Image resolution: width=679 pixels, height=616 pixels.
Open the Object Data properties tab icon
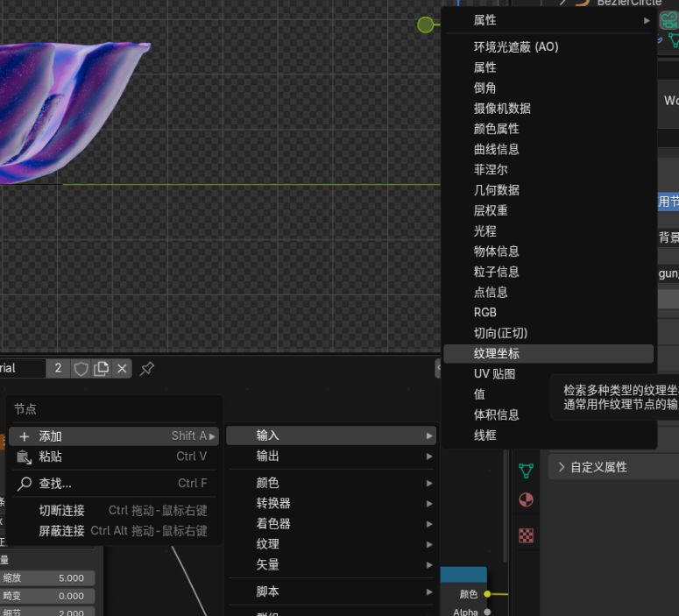click(527, 471)
